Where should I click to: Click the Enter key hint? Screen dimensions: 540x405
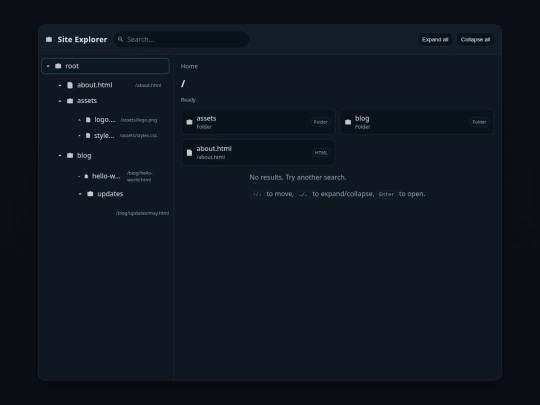click(386, 194)
